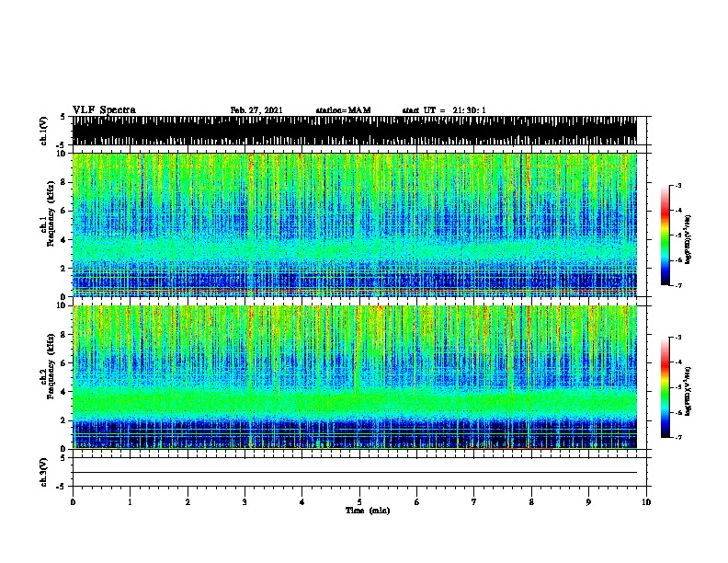
Task: Click the "station=MAM" header label
Action: tap(343, 110)
